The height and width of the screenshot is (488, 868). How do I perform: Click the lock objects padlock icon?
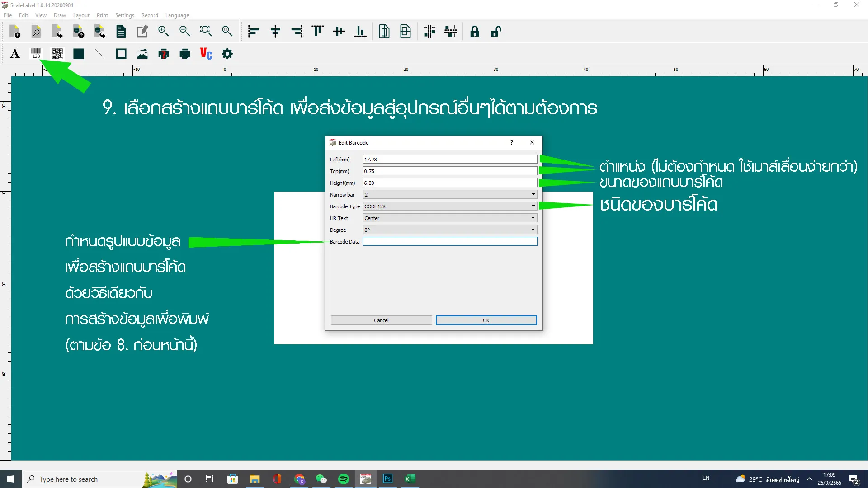point(474,31)
